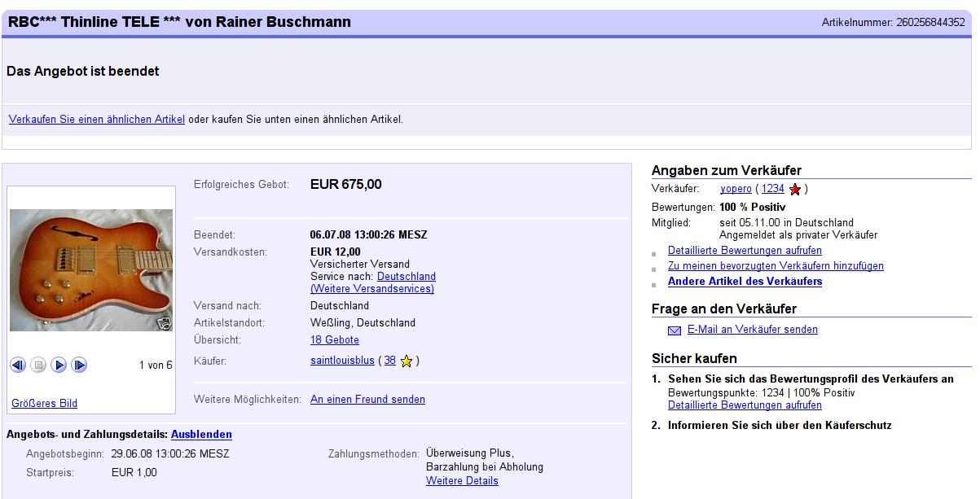Image resolution: width=980 pixels, height=499 pixels.
Task: Click 'E-Mail an Verkäufer senden'
Action: pyautogui.click(x=753, y=330)
